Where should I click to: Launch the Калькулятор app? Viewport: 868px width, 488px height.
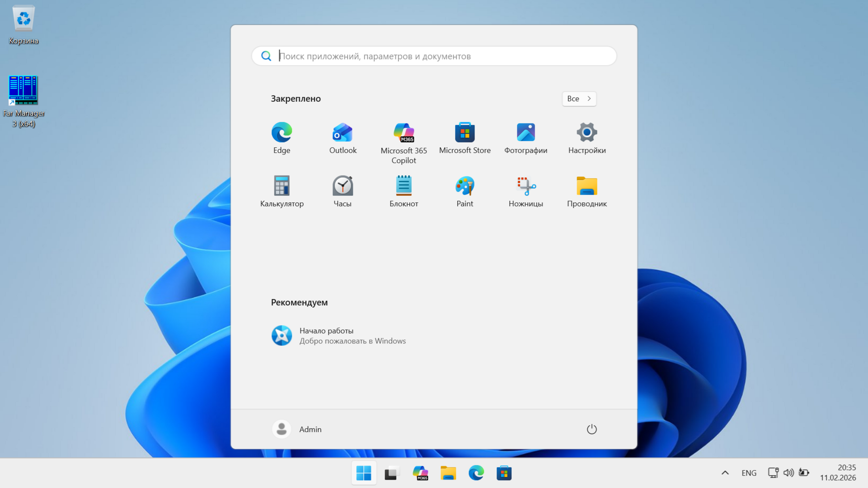coord(282,191)
